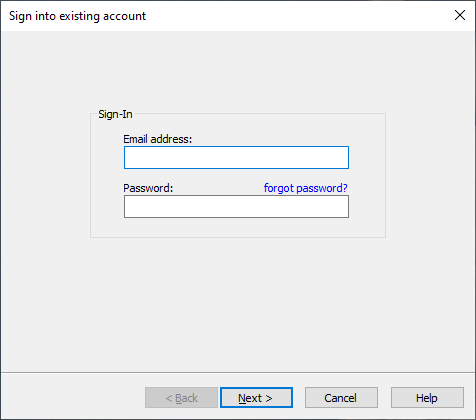Viewport: 476px width, 420px height.
Task: Open Help for this dialog
Action: [427, 398]
